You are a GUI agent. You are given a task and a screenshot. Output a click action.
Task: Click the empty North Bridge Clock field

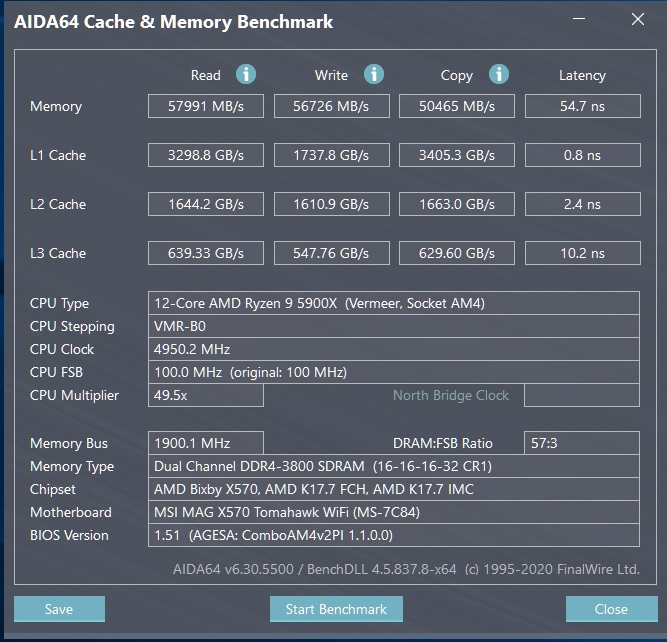[x=582, y=395]
